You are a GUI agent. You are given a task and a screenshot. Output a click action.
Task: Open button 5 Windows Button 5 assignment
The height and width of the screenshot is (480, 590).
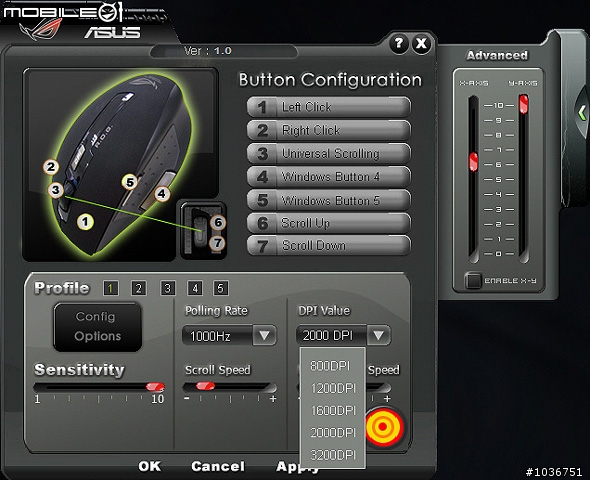coord(329,200)
